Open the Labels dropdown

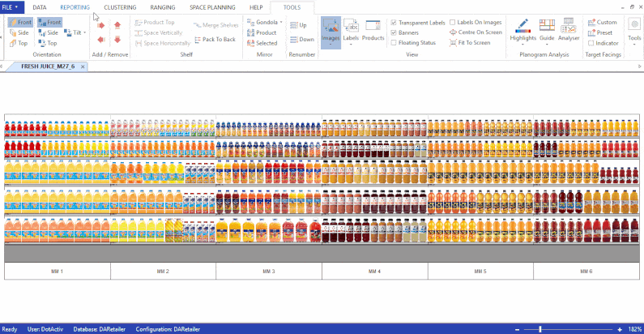pos(351,44)
